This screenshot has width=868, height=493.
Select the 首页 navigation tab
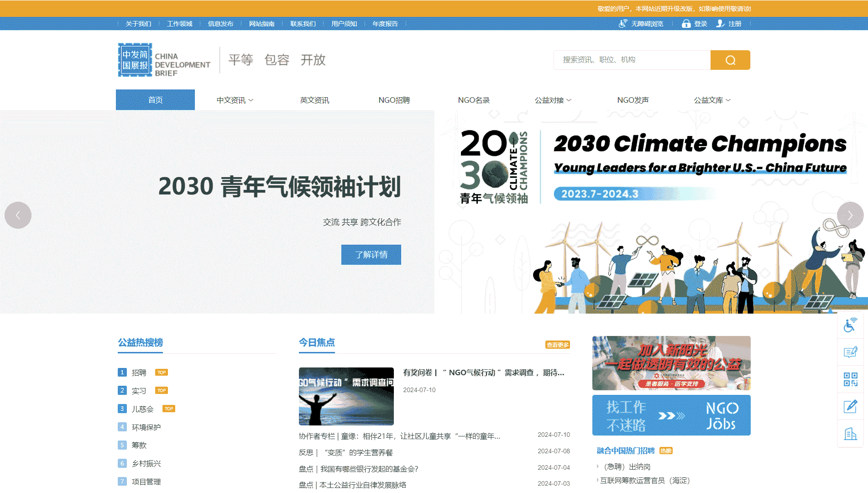[155, 100]
